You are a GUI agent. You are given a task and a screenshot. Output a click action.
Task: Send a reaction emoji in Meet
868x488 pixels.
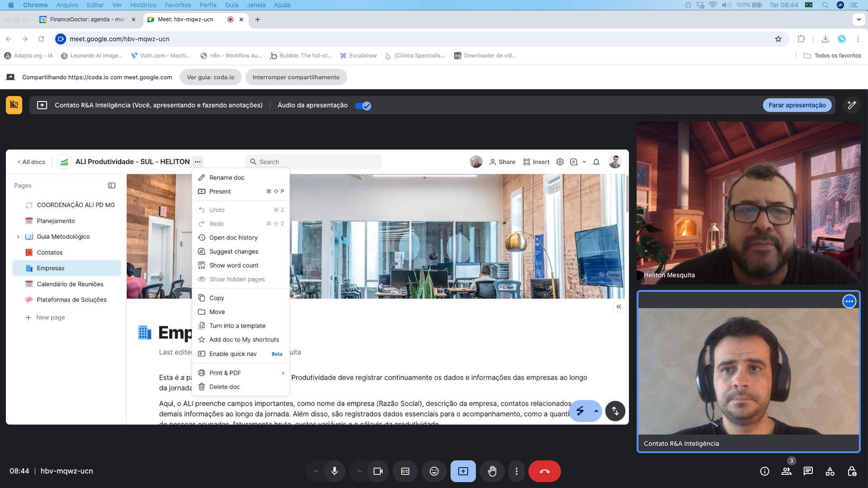pyautogui.click(x=434, y=471)
